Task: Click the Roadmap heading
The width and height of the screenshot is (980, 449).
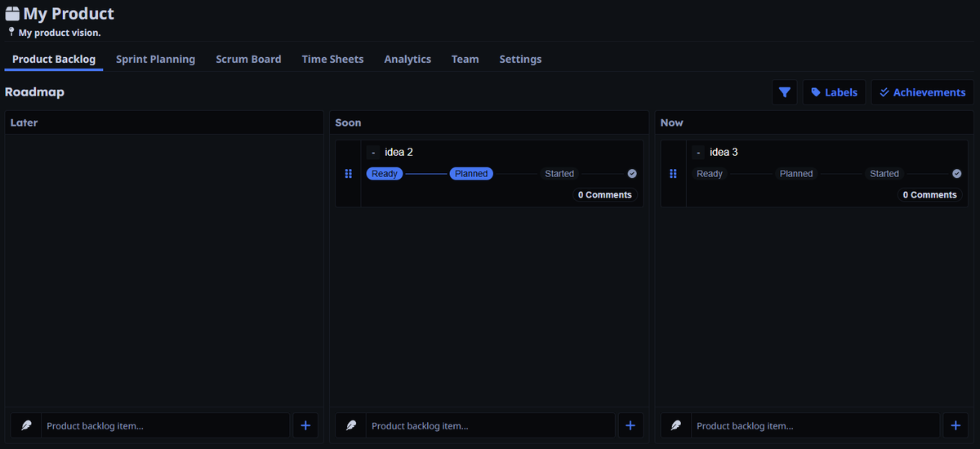Action: click(x=34, y=92)
